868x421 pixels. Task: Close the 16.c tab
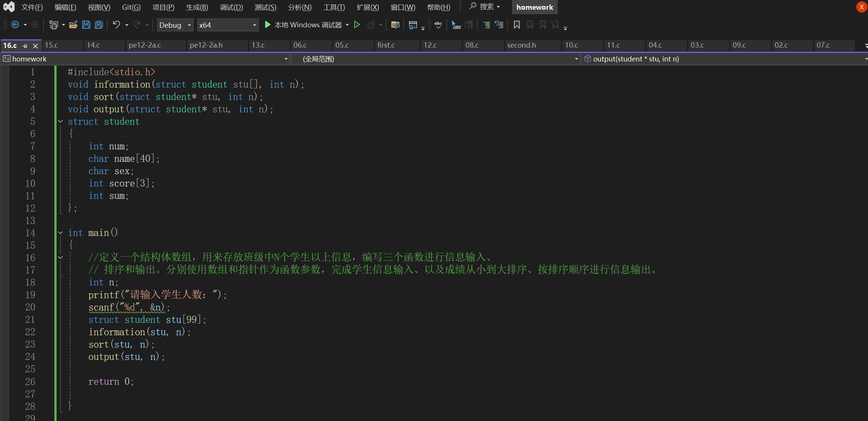(x=36, y=46)
